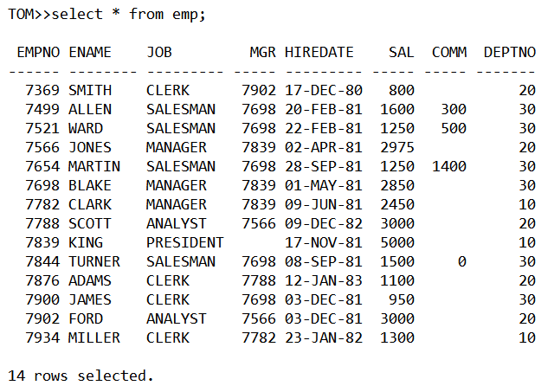Click the salary 5000 for KING

397,242
